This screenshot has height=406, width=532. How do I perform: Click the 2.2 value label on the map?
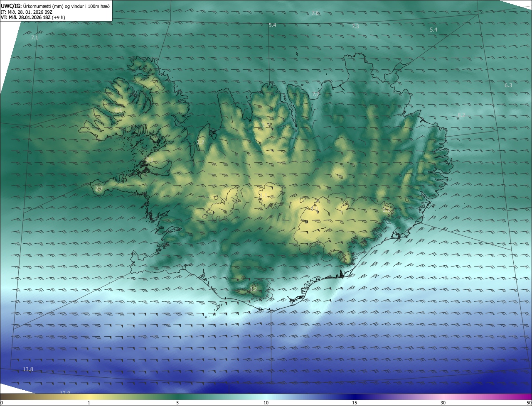tap(200, 142)
